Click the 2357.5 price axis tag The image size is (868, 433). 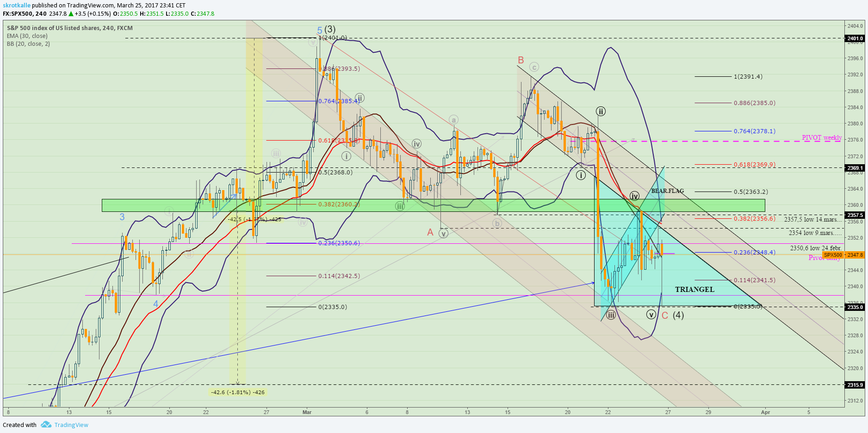pyautogui.click(x=855, y=215)
